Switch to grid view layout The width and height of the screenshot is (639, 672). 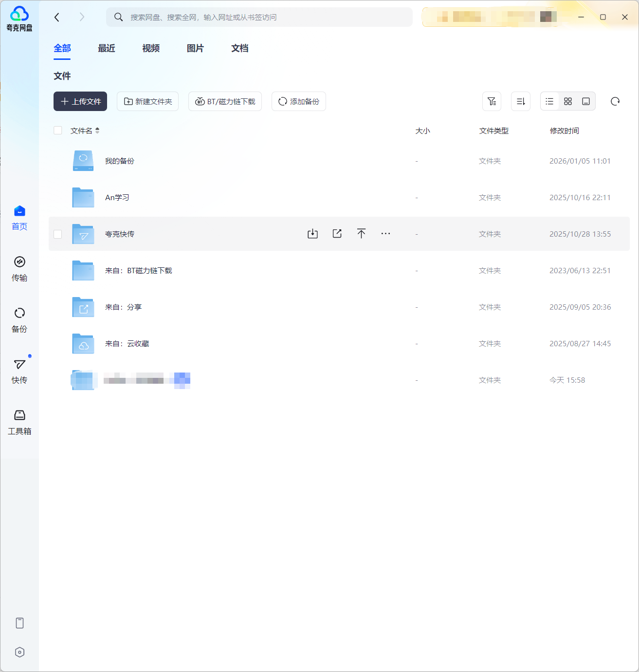[568, 101]
